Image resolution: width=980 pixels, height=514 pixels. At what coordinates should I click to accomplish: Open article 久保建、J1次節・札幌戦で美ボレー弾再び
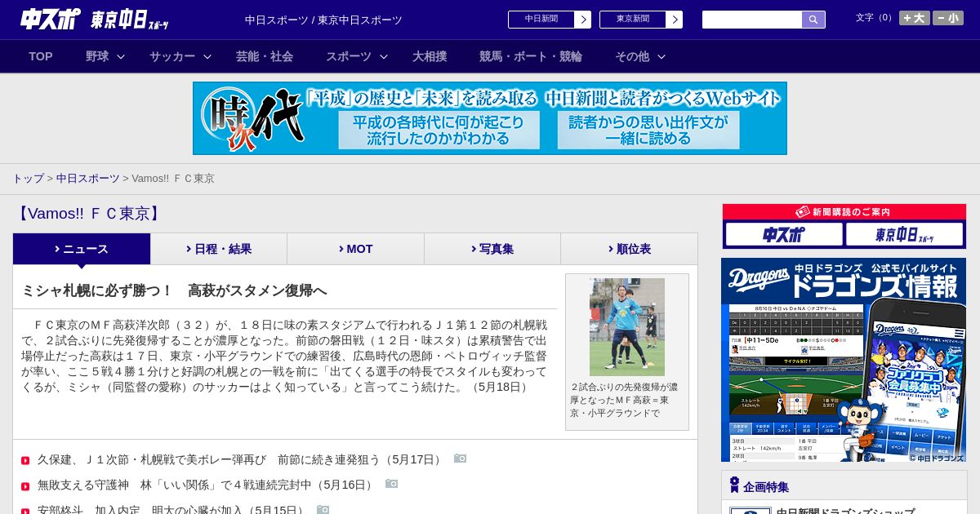[x=241, y=459]
